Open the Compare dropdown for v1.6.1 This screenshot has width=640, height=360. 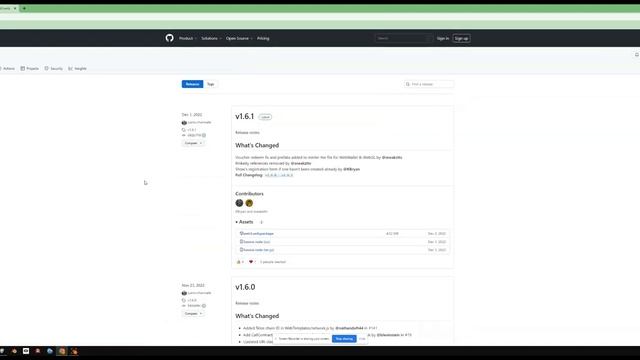(x=193, y=143)
